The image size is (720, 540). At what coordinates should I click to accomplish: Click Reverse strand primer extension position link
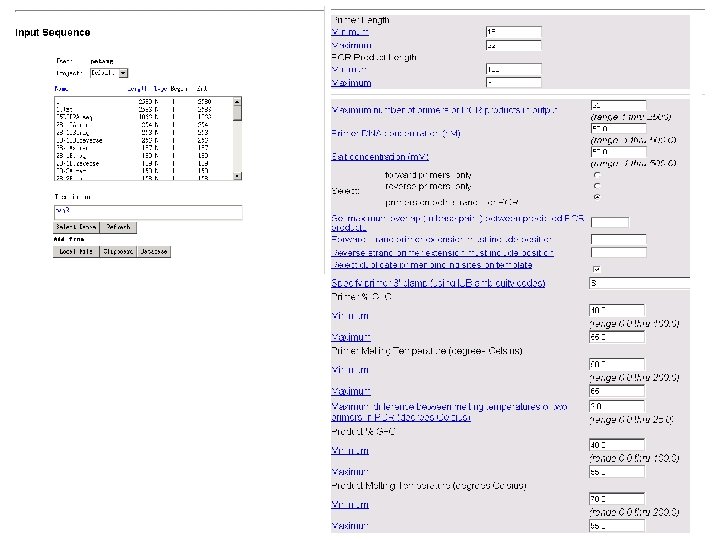tap(442, 253)
